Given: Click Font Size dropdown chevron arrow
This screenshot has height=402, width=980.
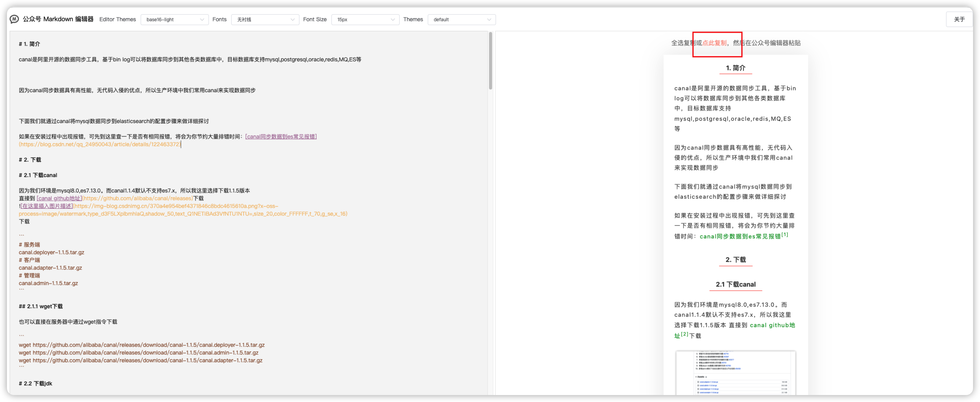Looking at the screenshot, I should (x=393, y=19).
